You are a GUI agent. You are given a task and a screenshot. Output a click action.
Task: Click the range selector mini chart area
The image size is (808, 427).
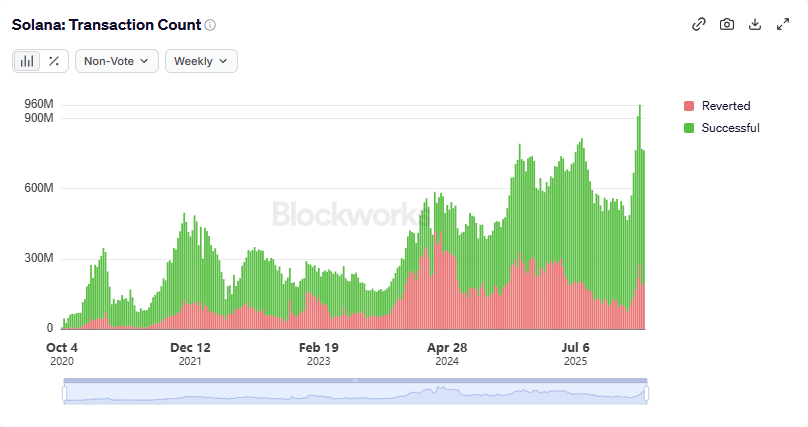click(x=355, y=394)
